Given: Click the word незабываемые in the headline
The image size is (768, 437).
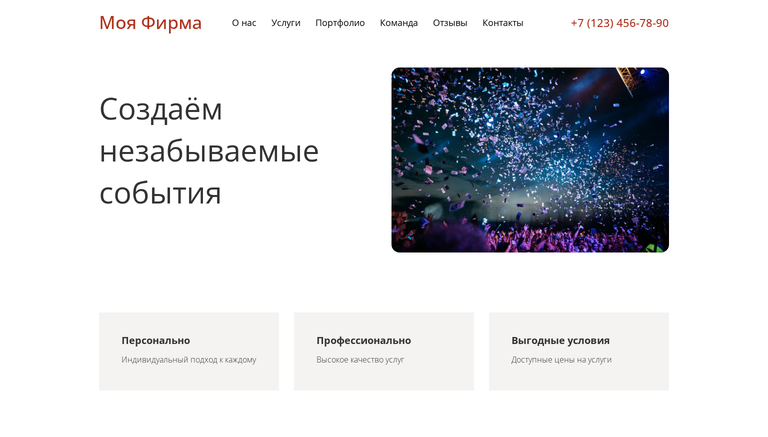Looking at the screenshot, I should point(209,151).
